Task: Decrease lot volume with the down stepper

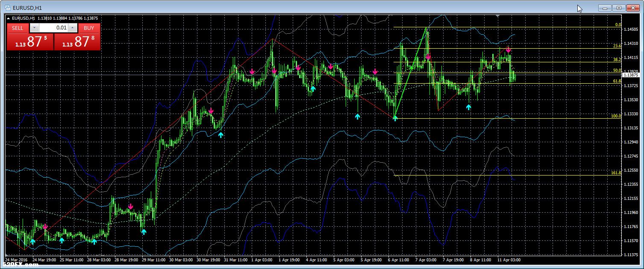Action: coord(35,28)
